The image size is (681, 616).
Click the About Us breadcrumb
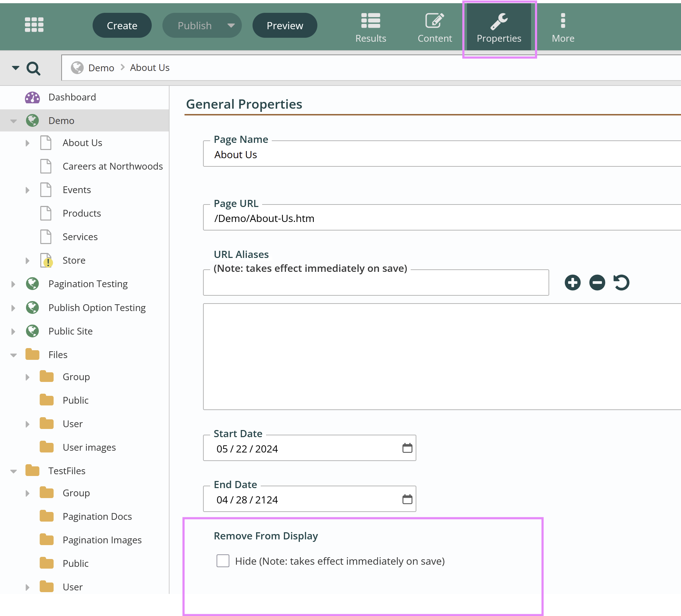[x=150, y=68]
